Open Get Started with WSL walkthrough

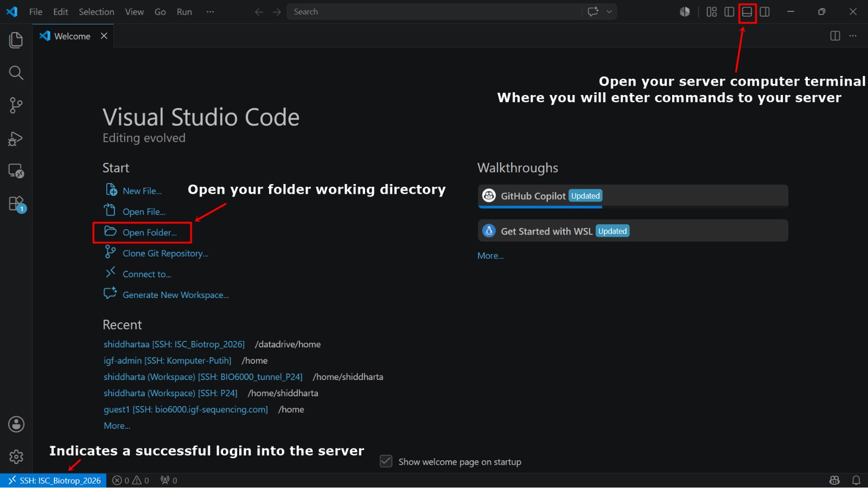coord(633,231)
